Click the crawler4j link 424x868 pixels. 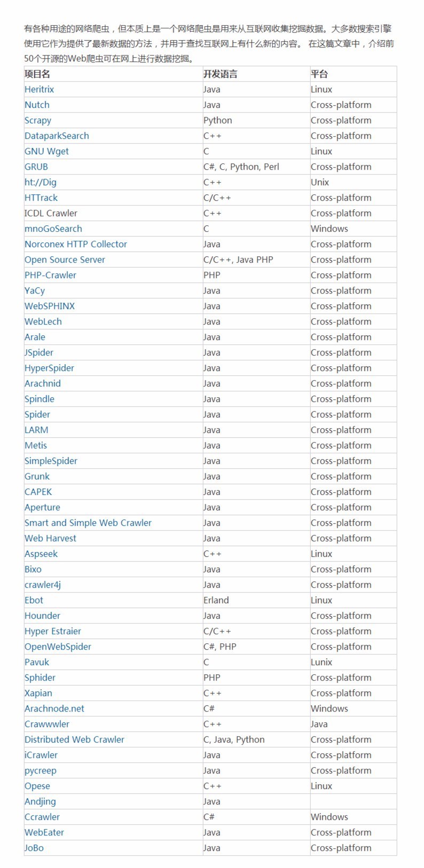click(x=43, y=585)
